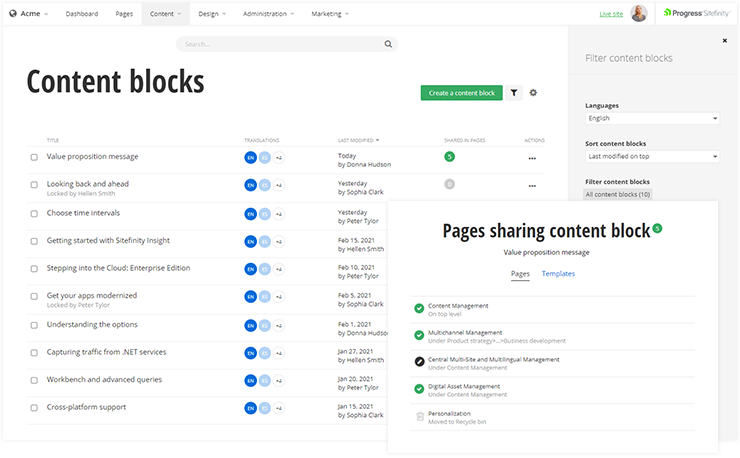The image size is (740, 458).
Task: Open the settings gear icon
Action: click(x=533, y=93)
